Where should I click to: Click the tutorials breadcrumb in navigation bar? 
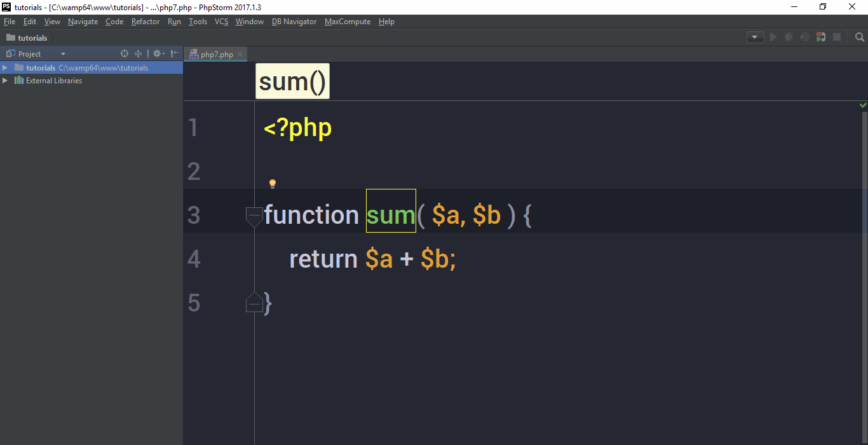(32, 38)
